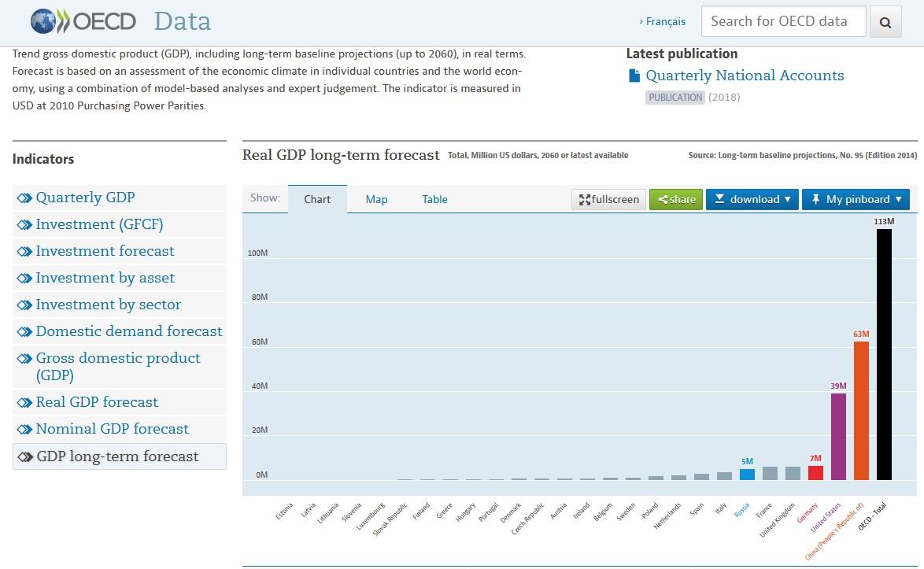Click the green share button
Image resolution: width=924 pixels, height=569 pixels.
coord(676,199)
